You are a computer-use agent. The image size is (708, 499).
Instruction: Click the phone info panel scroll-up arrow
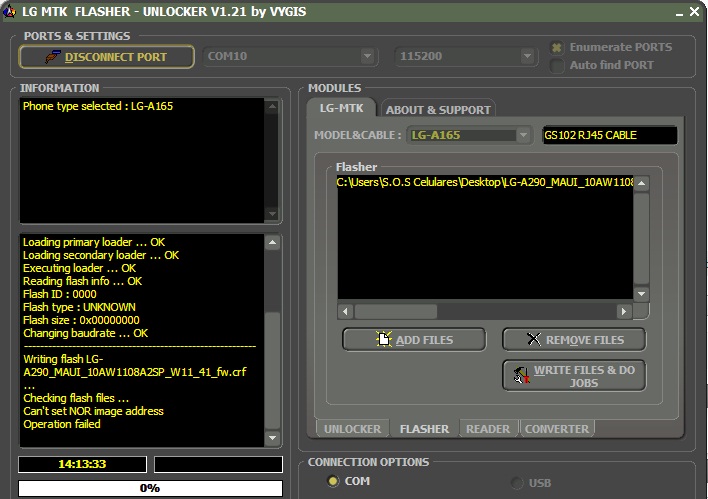272,107
